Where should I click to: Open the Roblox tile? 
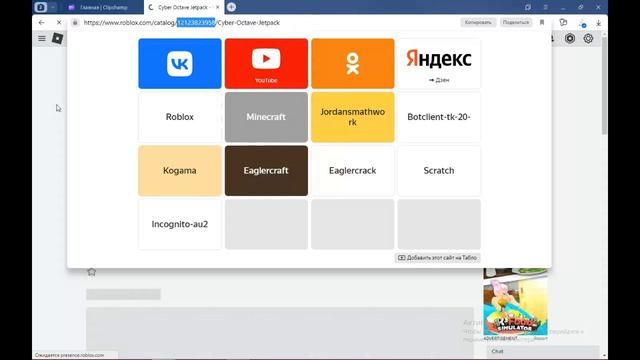[180, 117]
